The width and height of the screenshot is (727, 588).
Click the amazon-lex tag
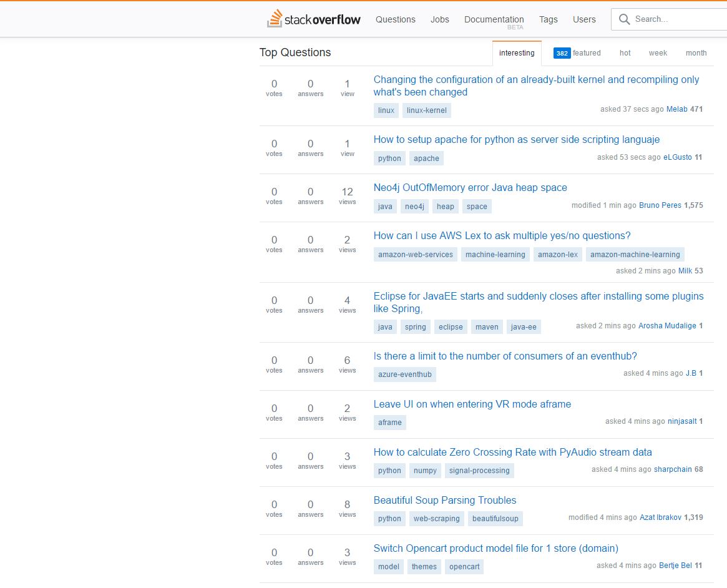[x=557, y=255]
